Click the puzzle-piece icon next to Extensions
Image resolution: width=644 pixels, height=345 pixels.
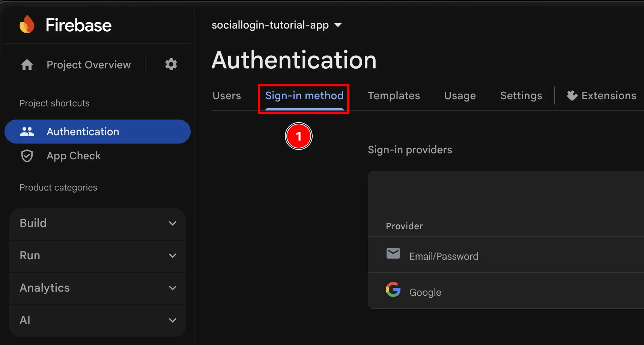click(572, 95)
